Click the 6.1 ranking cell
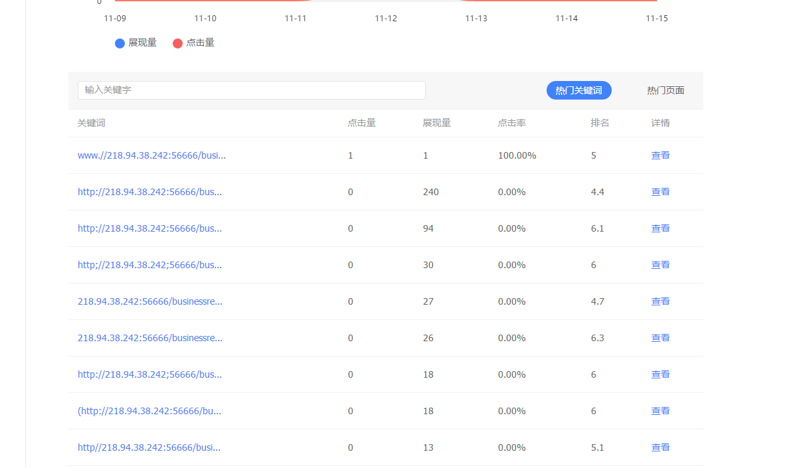This screenshot has width=799, height=468. [597, 228]
